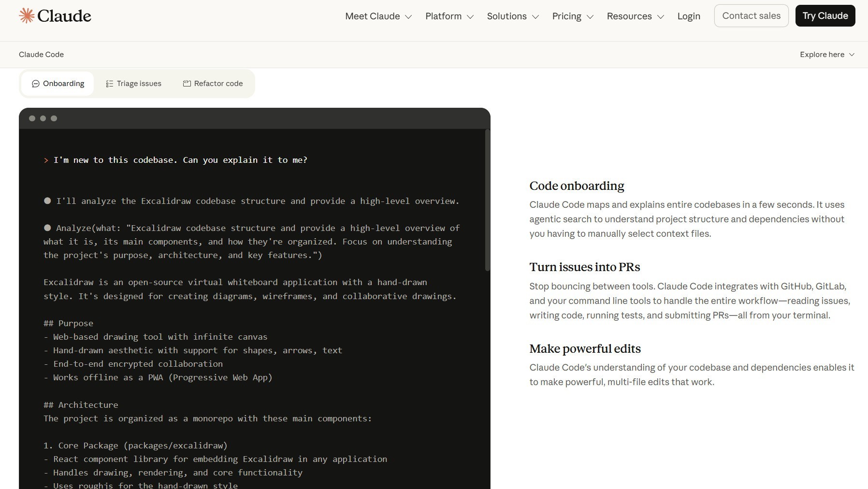Screen dimensions: 868x489
Task: Click the Turn issues into PRs heading
Action: coord(584,267)
